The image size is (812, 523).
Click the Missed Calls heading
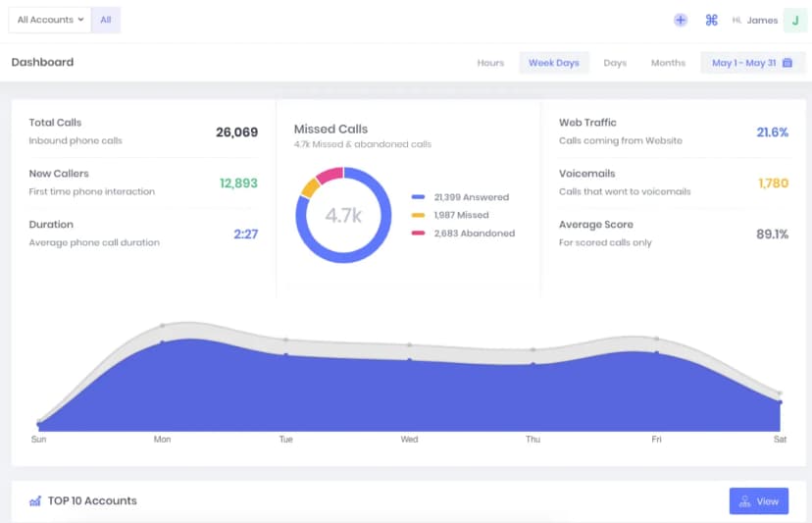tap(330, 130)
